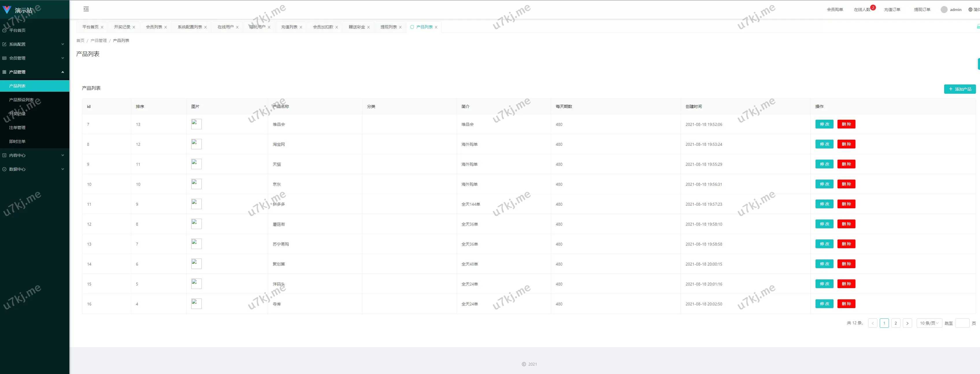
Task: Open the 唯品会 product image thumbnail
Action: [x=196, y=124]
